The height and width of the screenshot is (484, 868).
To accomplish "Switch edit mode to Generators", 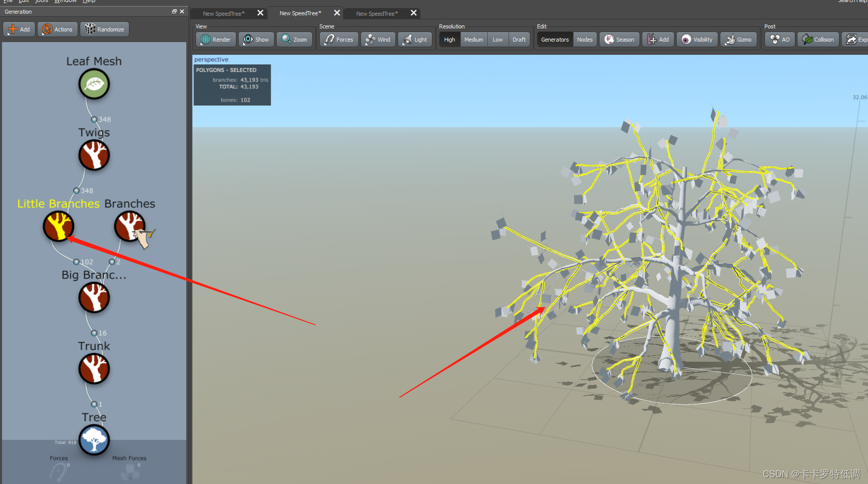I will (555, 40).
